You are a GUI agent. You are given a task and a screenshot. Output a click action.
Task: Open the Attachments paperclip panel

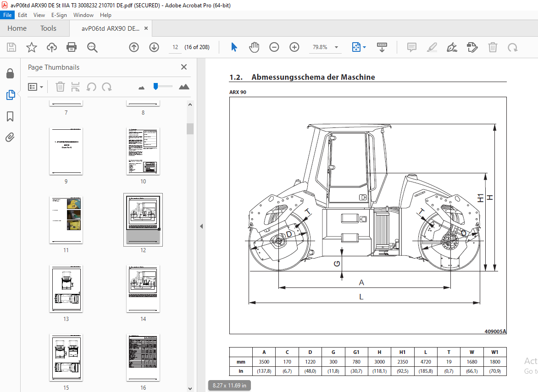pos(10,138)
